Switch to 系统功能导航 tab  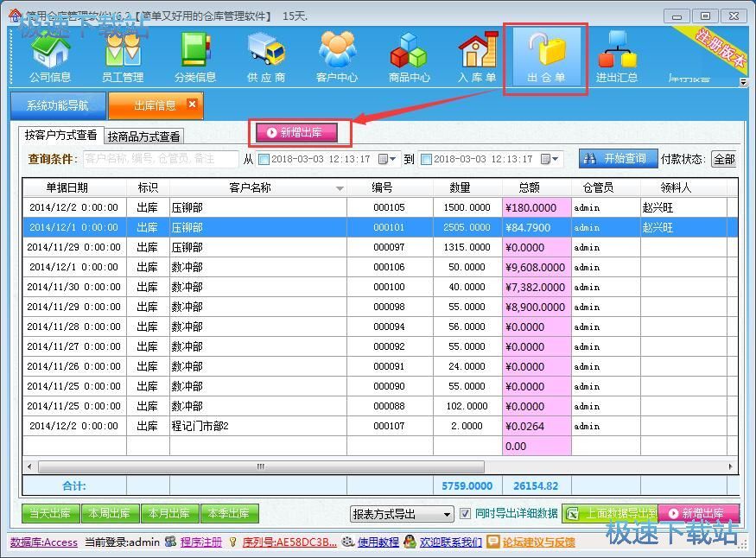pos(57,105)
